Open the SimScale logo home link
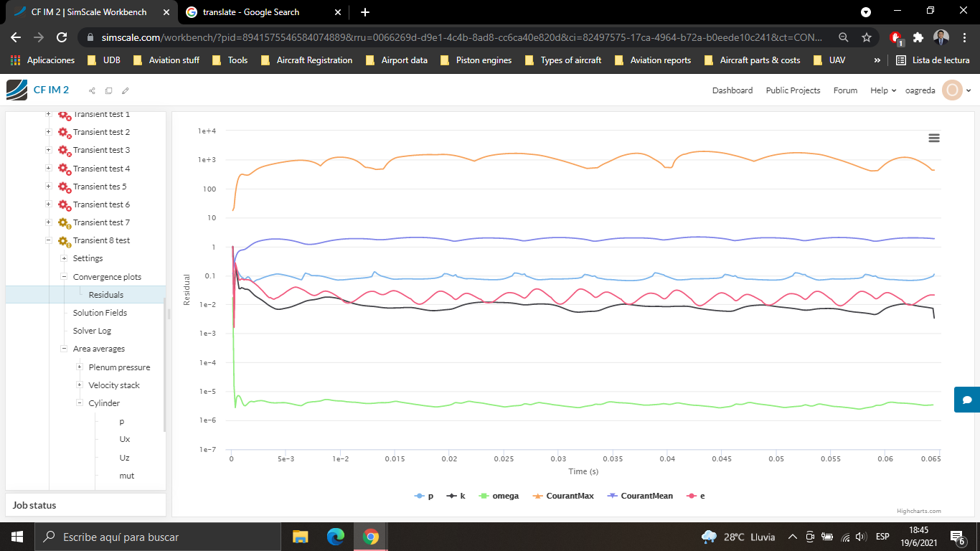This screenshot has height=551, width=980. 17,90
